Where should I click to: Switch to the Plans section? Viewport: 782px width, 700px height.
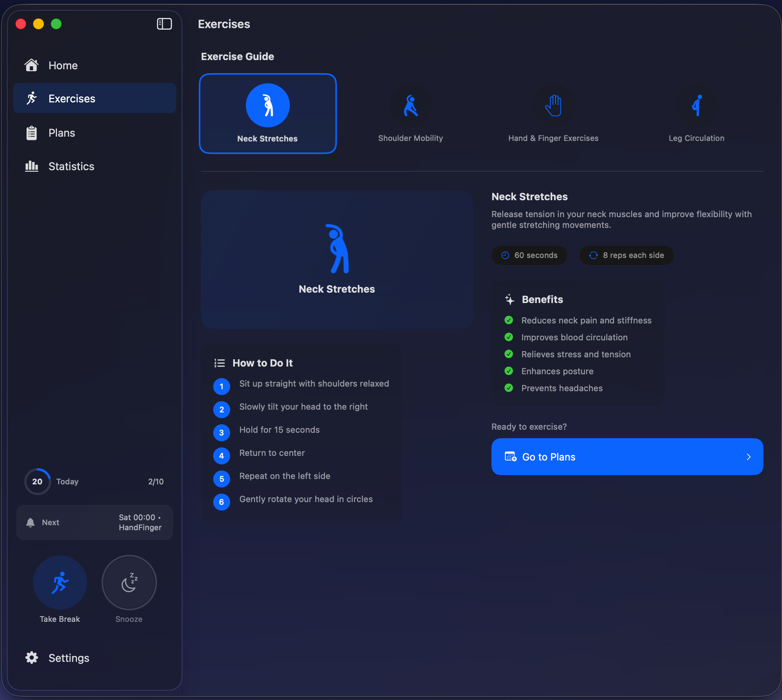pyautogui.click(x=62, y=133)
